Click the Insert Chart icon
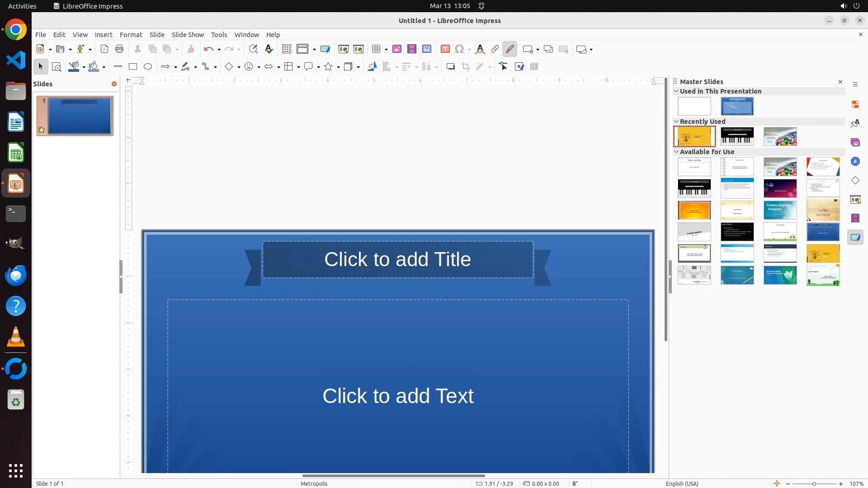This screenshot has height=488, width=868. pos(427,49)
